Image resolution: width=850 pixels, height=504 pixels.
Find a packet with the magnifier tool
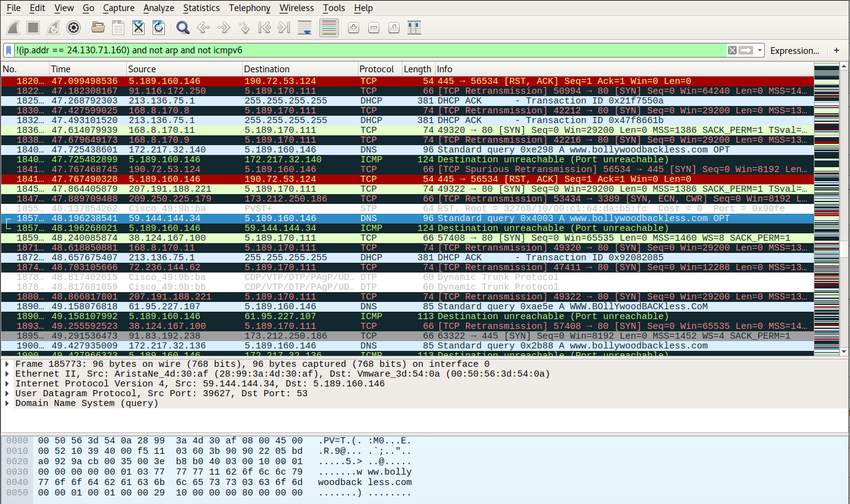(181, 28)
